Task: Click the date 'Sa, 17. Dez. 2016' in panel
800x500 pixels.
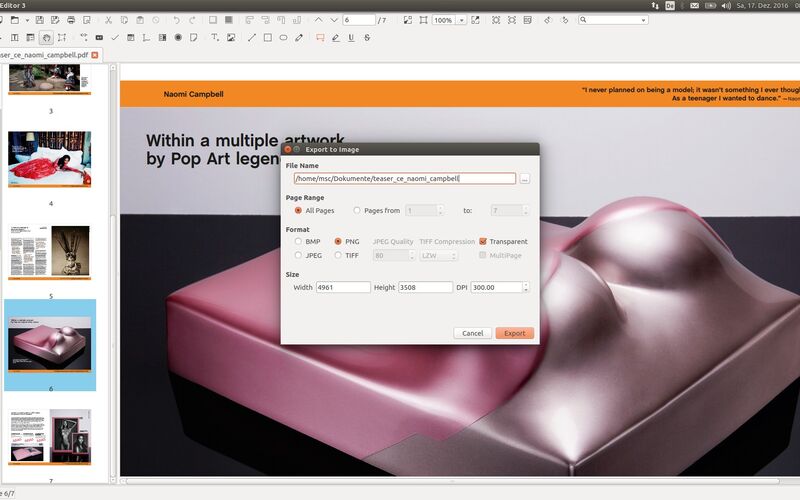Action: (x=762, y=6)
